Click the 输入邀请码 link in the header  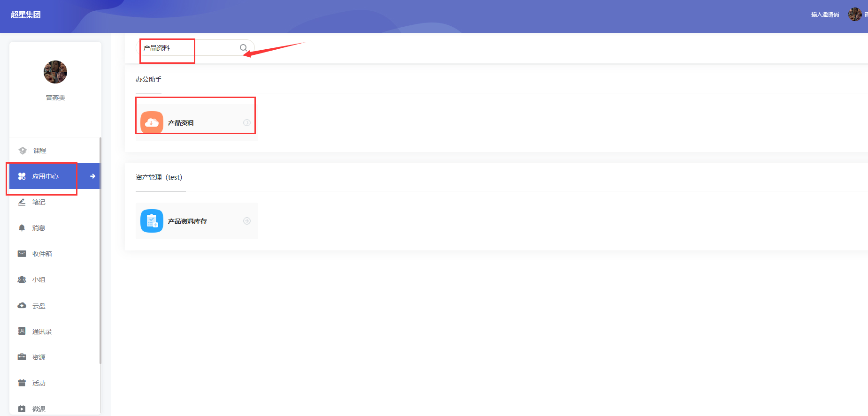825,15
